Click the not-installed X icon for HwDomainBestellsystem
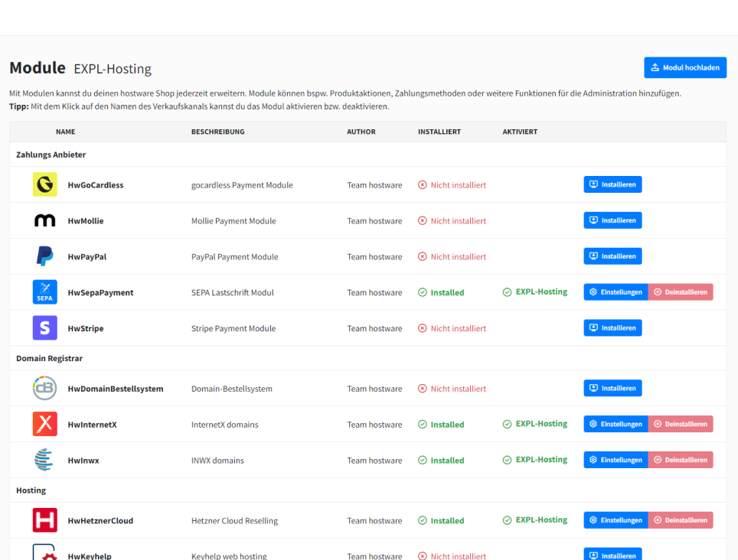Viewport: 738px width, 560px height. coord(422,389)
